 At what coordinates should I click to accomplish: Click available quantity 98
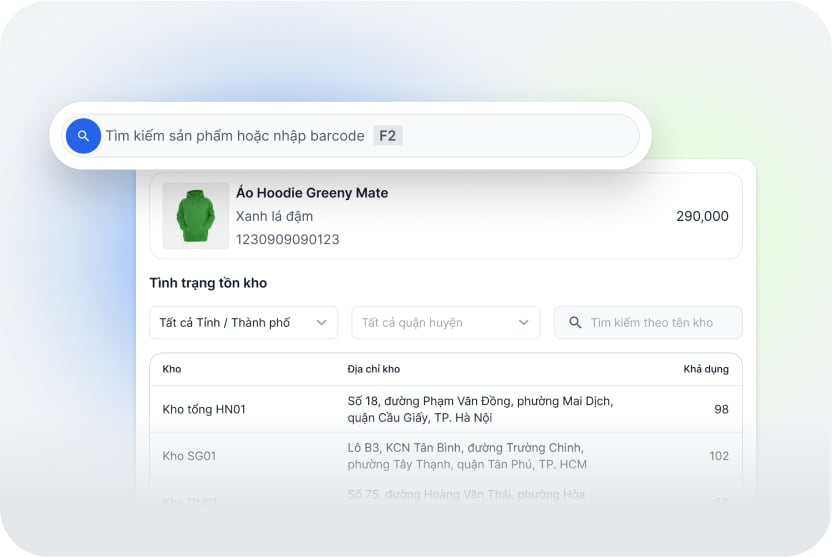click(x=721, y=409)
